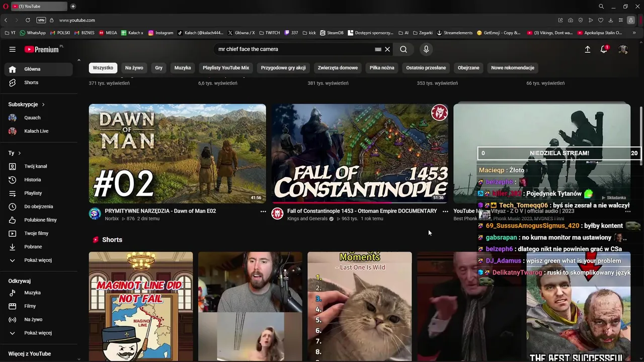Open the account avatar menu
The height and width of the screenshot is (362, 644).
(623, 49)
